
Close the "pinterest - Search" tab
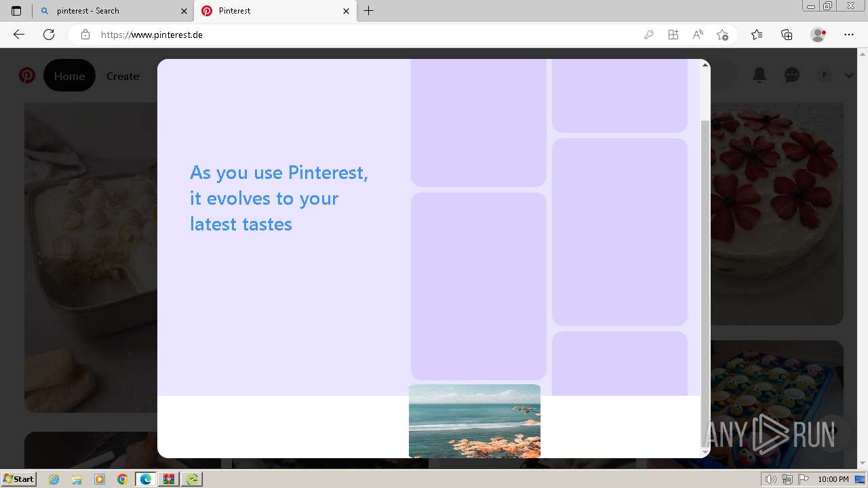click(x=184, y=11)
